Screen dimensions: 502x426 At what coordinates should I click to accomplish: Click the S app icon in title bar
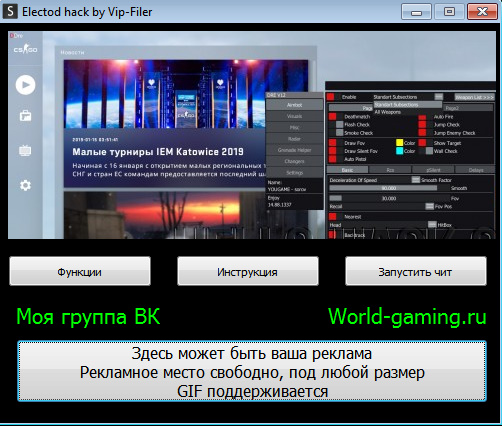(10, 12)
